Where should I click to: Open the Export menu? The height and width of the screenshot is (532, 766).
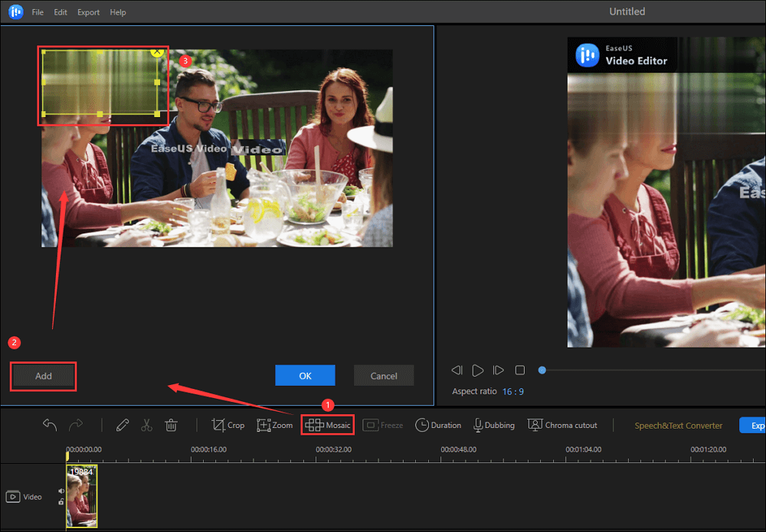click(88, 12)
